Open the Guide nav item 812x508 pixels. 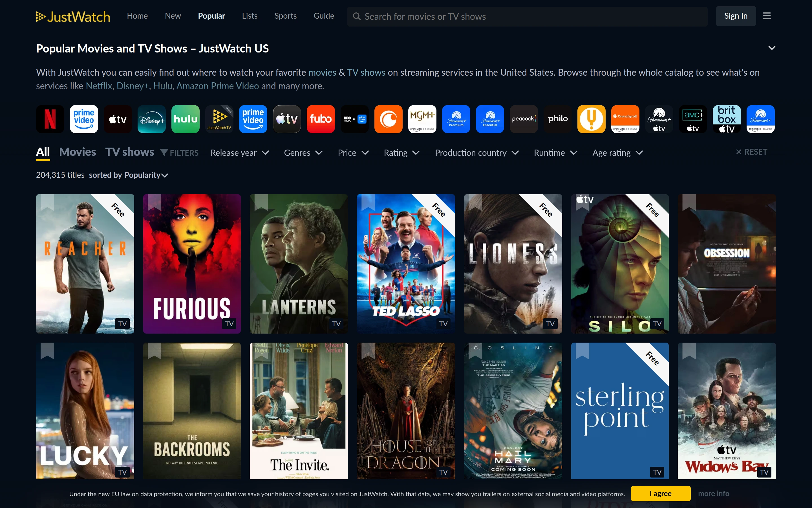(324, 16)
